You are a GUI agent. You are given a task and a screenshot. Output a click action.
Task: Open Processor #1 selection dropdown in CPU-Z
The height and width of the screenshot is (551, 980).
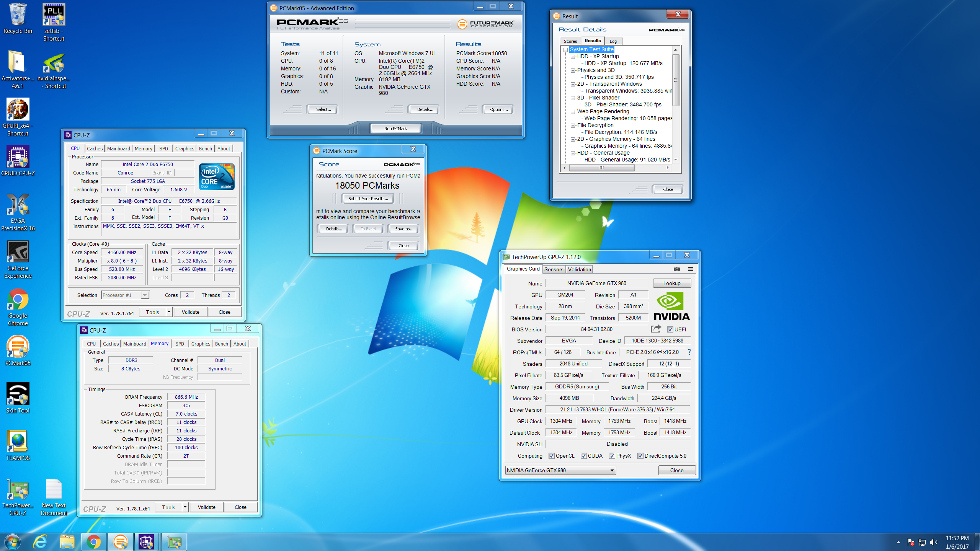(x=125, y=295)
